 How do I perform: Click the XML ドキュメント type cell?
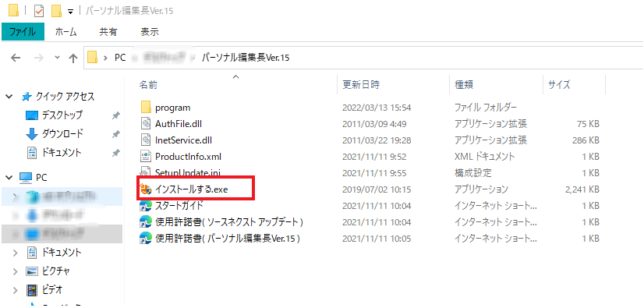coord(484,157)
